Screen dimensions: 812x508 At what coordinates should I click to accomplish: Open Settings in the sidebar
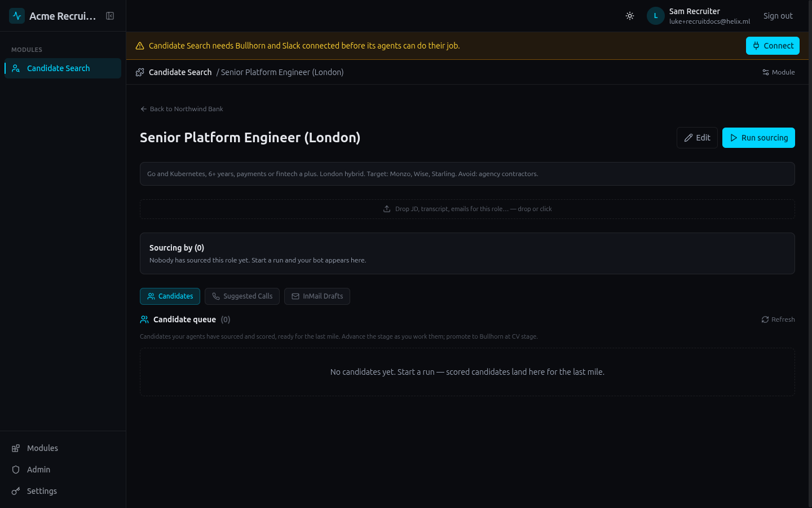tap(63, 491)
